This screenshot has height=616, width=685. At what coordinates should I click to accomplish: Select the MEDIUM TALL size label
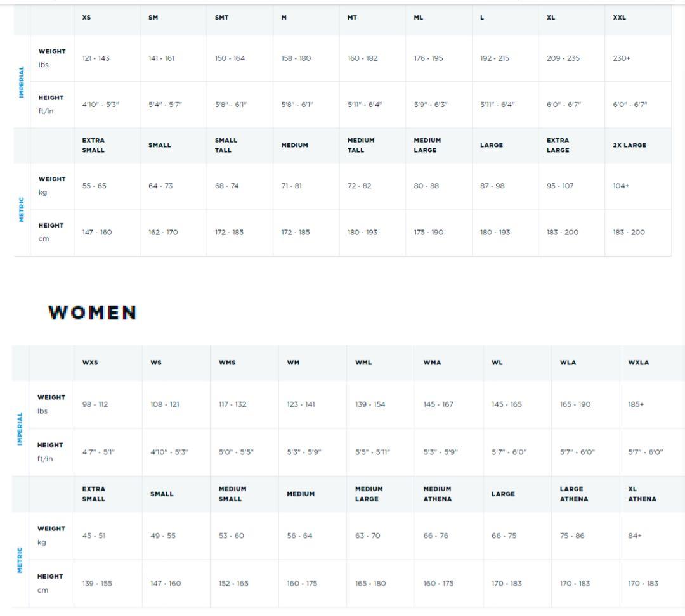tap(361, 145)
